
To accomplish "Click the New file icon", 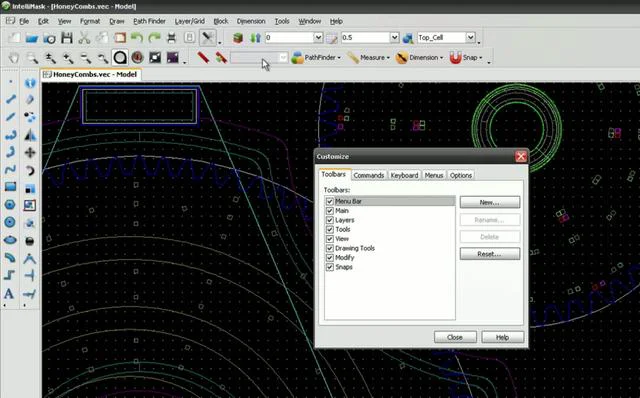I will pos(14,38).
